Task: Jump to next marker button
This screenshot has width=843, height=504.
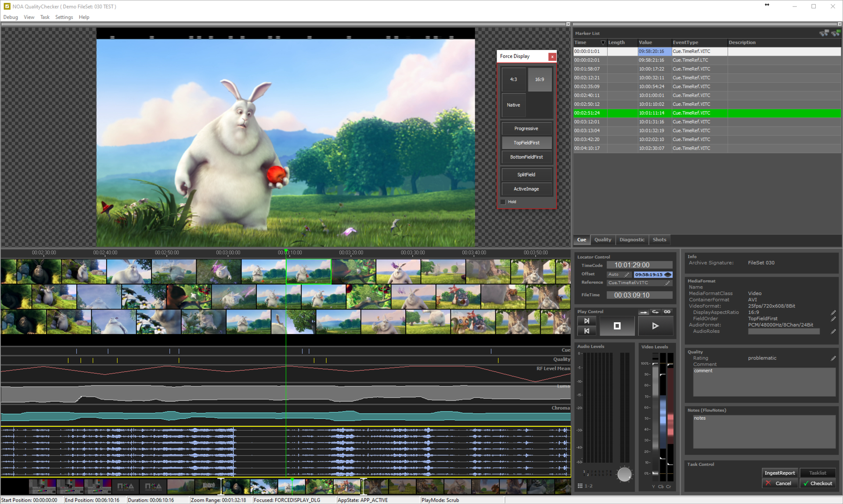Action: pyautogui.click(x=587, y=321)
